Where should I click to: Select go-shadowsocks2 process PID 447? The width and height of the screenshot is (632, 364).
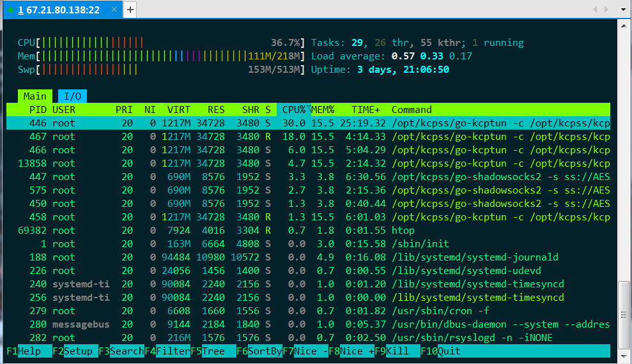coord(309,177)
